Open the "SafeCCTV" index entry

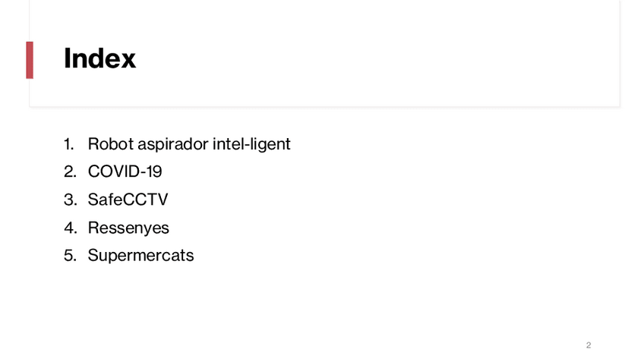[x=128, y=200]
